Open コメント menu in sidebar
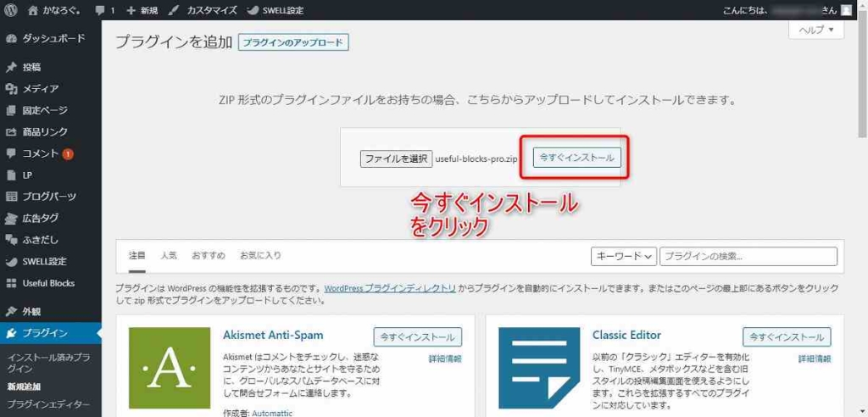 pos(40,153)
